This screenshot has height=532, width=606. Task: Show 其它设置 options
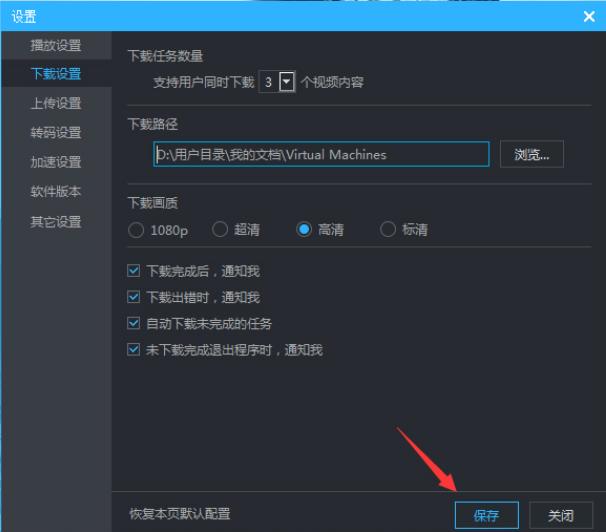(56, 222)
